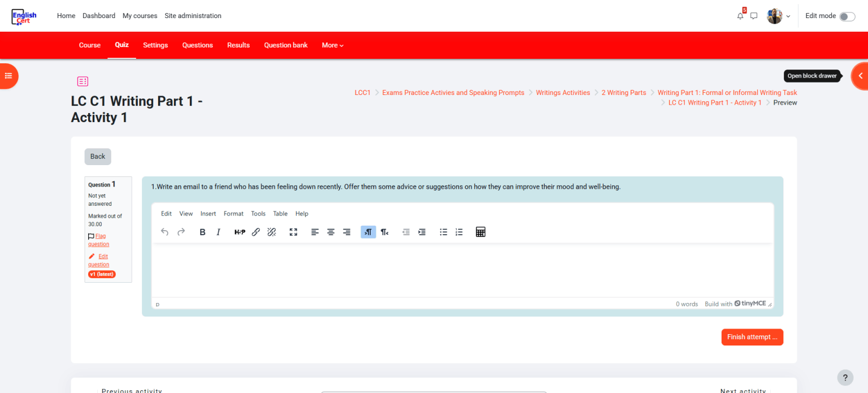Click the insert link icon

coord(255,232)
